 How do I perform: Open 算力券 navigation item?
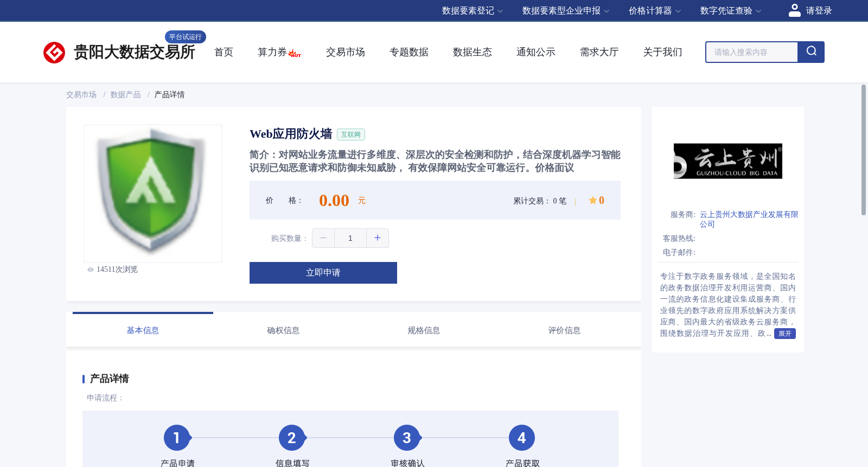coord(272,52)
